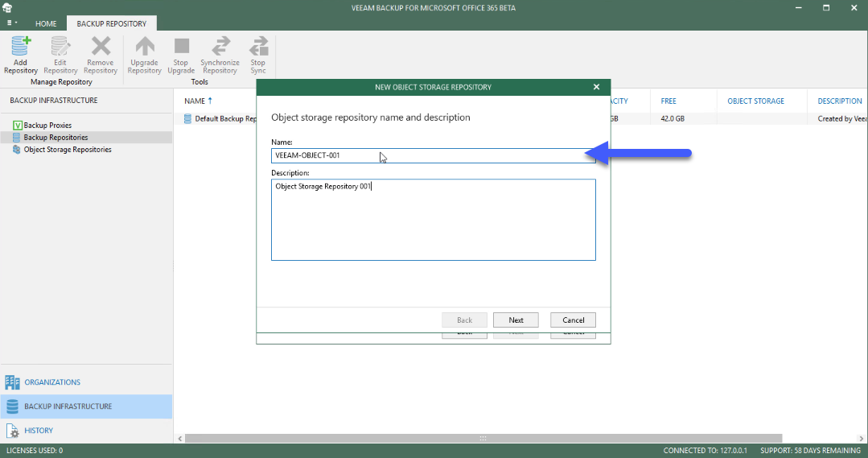Click the Synchronize Repository icon
868x458 pixels.
pyautogui.click(x=220, y=46)
